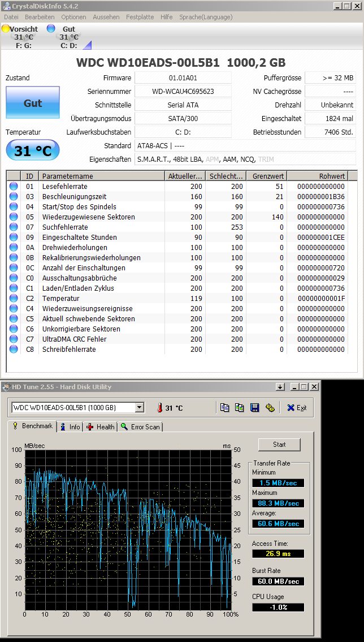Click the Standard field ATA8-ACS

(245, 145)
